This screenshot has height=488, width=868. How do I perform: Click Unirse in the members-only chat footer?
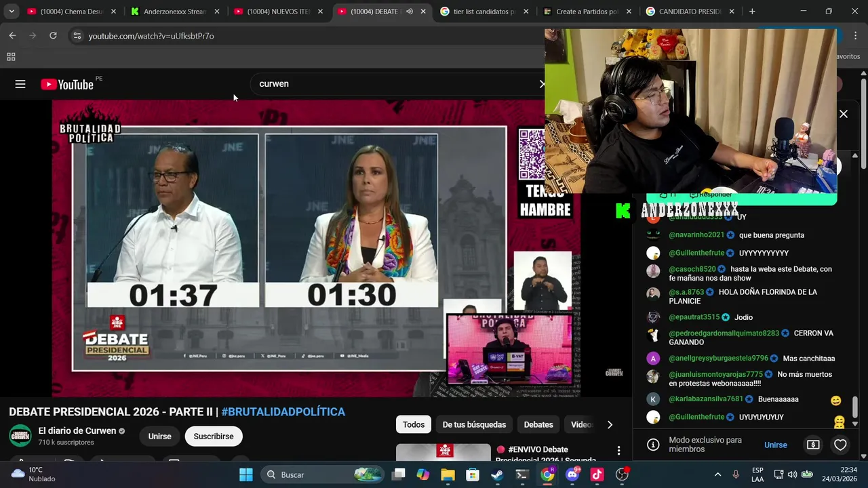[x=776, y=445]
